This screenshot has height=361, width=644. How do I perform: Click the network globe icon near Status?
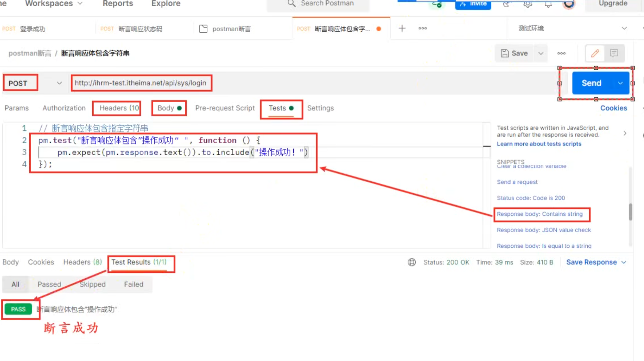pos(412,262)
